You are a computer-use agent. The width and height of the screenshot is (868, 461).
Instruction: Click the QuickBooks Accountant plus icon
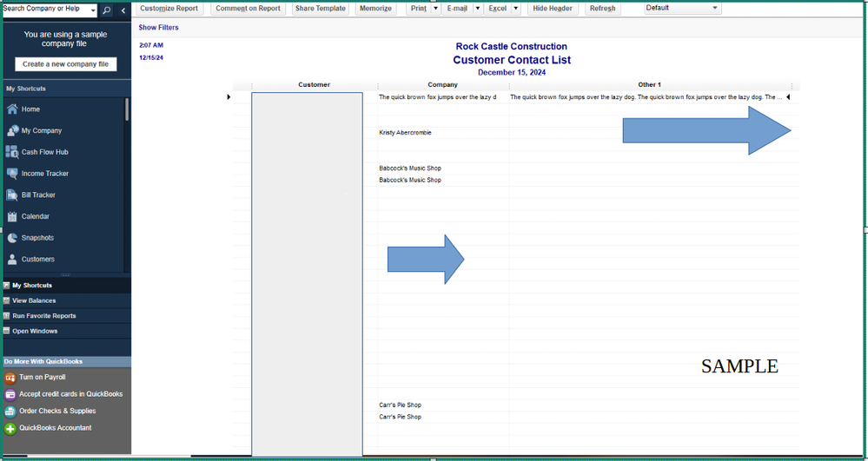click(x=10, y=428)
